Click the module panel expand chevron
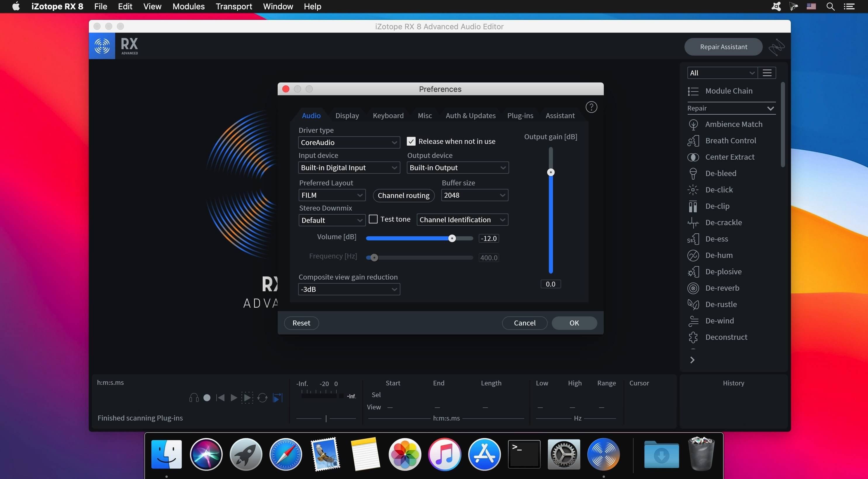Image resolution: width=868 pixels, height=479 pixels. pos(692,360)
